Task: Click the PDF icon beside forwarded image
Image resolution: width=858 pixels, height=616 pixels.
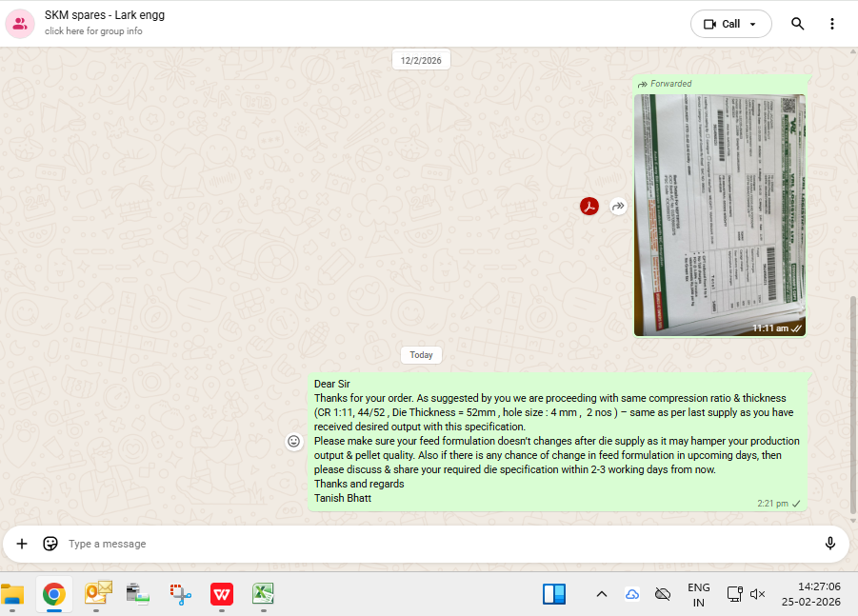Action: [x=589, y=206]
